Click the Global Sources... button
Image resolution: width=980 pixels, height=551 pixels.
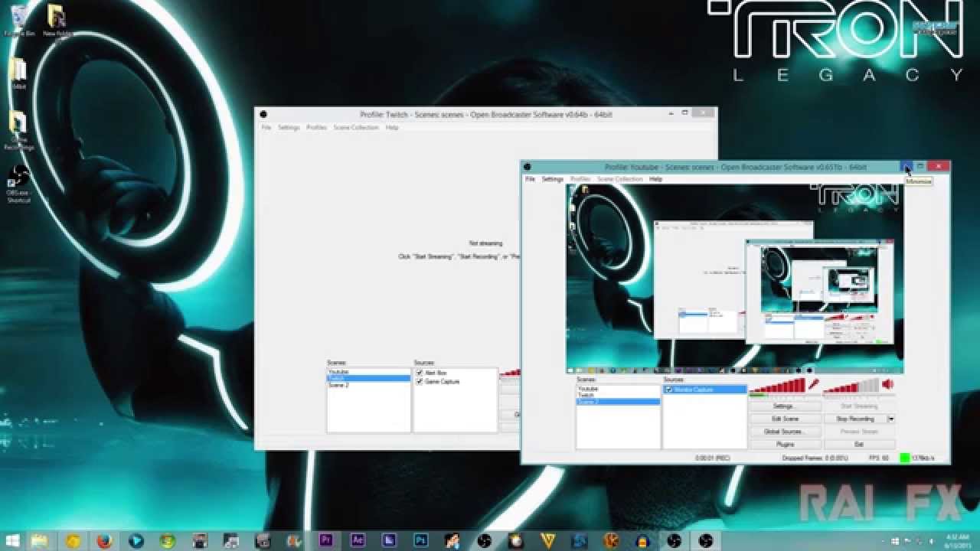pos(784,432)
